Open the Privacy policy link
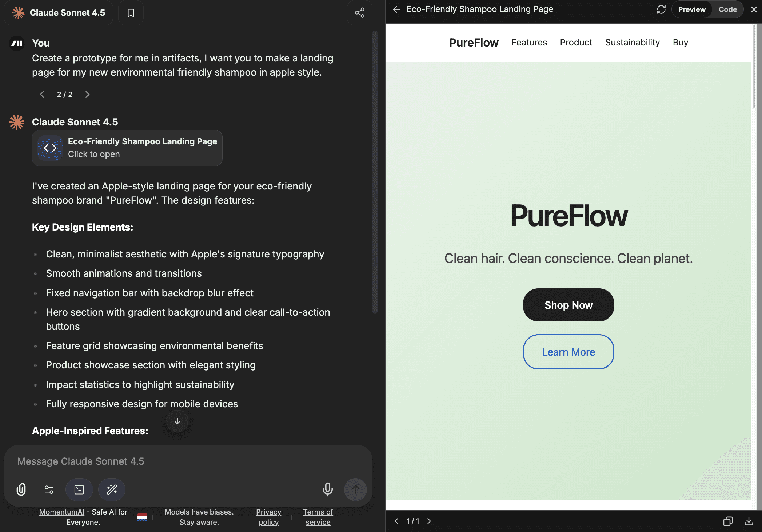The width and height of the screenshot is (762, 532). point(268,517)
